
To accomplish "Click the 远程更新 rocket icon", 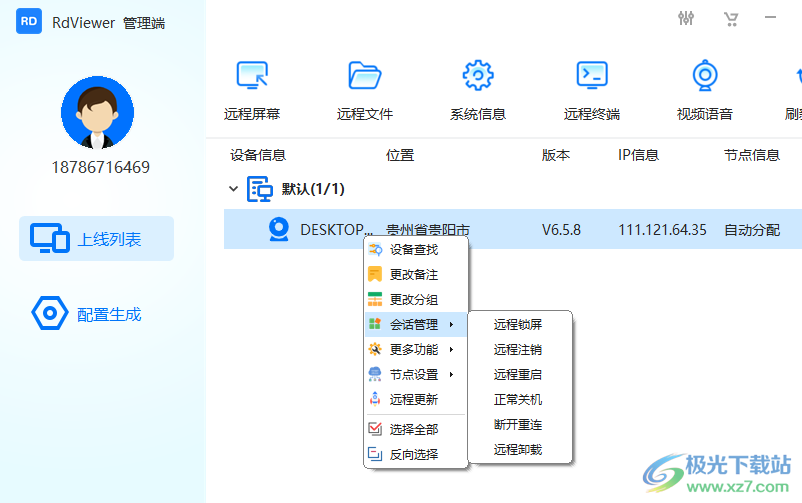I will pos(375,399).
